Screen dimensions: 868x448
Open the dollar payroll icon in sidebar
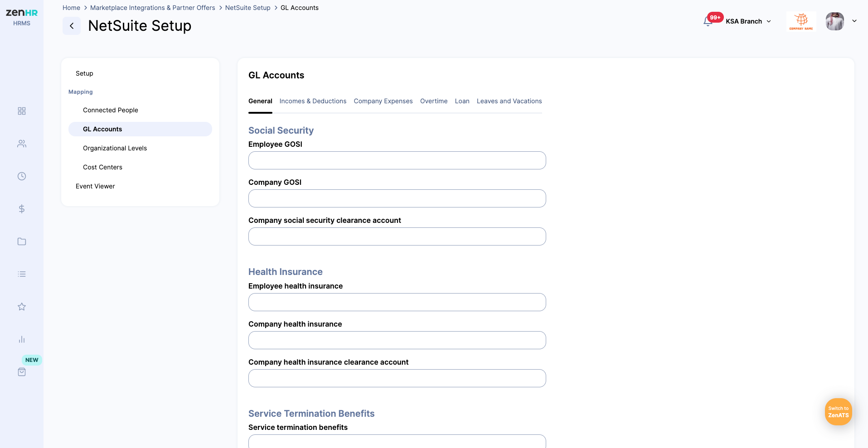(x=22, y=209)
